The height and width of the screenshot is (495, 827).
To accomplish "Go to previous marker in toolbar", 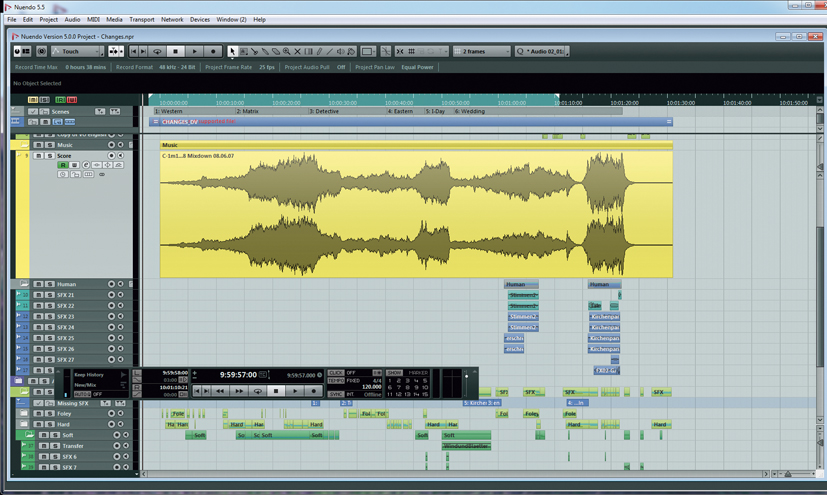I will click(x=133, y=52).
